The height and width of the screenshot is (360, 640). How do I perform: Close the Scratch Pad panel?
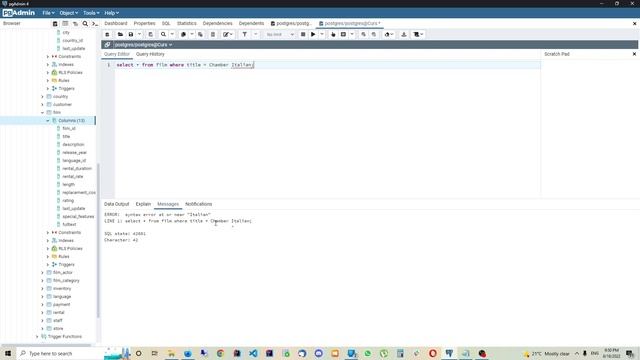pos(634,54)
